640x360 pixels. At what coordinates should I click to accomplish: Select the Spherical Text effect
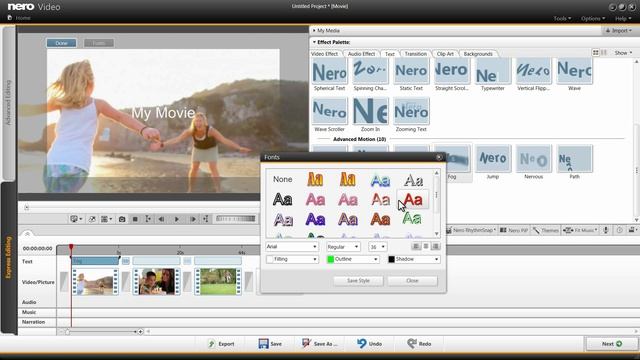point(329,74)
